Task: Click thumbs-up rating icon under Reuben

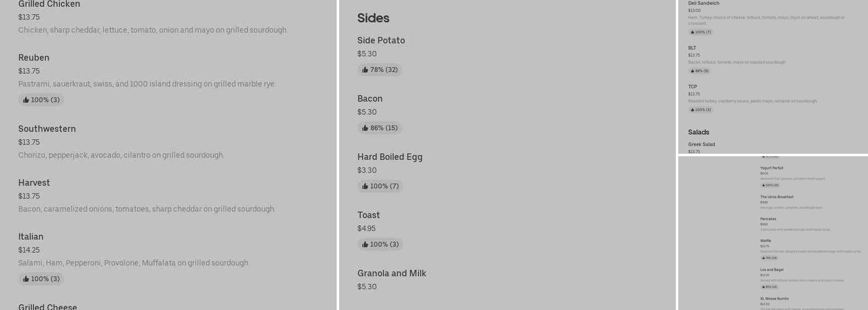Action: (x=26, y=100)
